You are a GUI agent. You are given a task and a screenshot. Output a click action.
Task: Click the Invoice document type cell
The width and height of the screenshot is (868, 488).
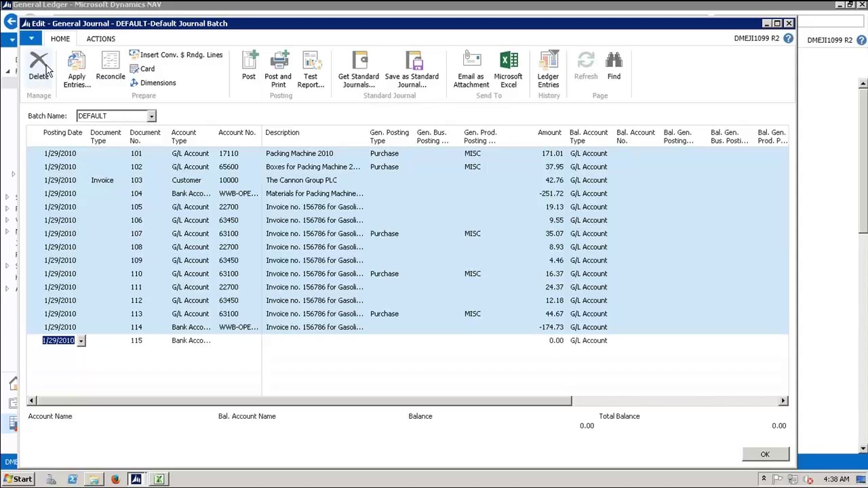[x=102, y=180]
